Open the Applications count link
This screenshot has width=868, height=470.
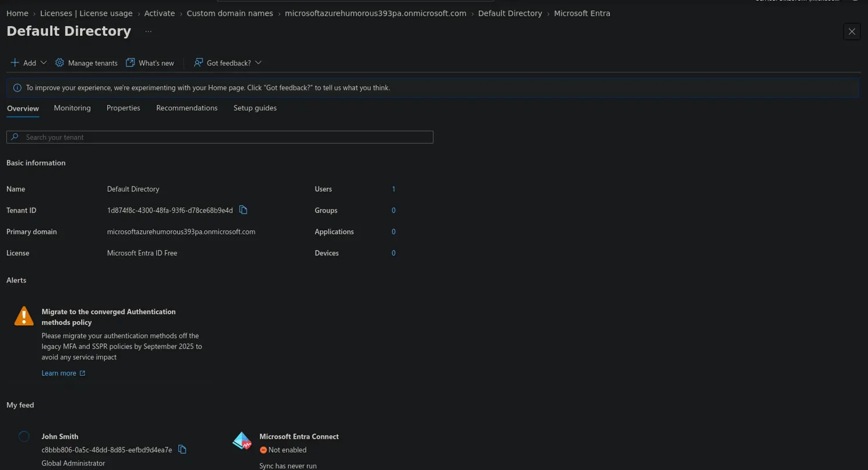click(394, 232)
